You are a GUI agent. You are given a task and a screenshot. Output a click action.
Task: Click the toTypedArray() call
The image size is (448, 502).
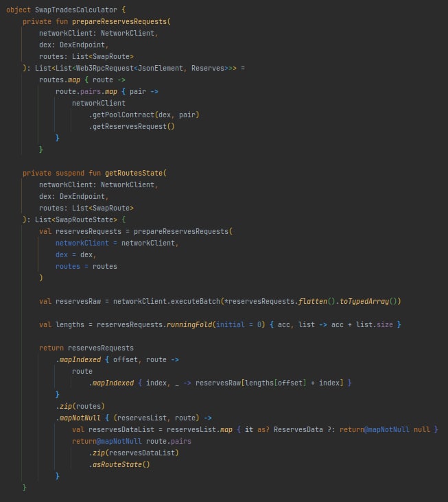(x=368, y=301)
